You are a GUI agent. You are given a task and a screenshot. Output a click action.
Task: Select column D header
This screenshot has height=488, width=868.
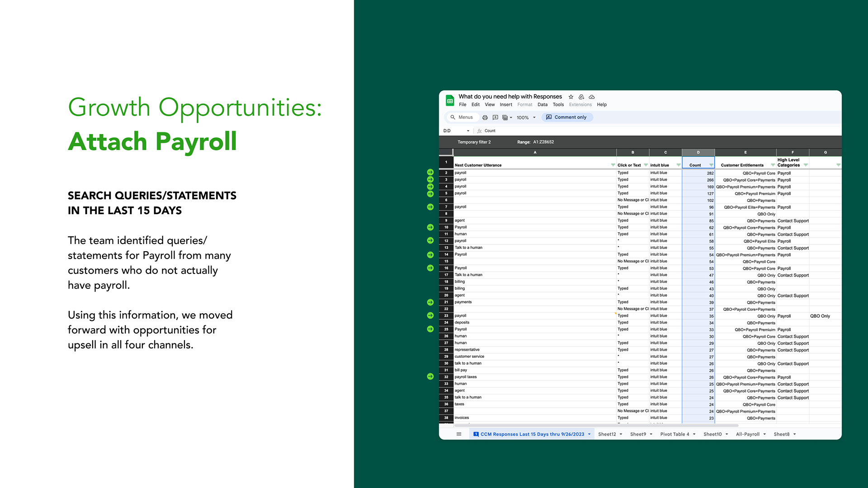point(698,153)
